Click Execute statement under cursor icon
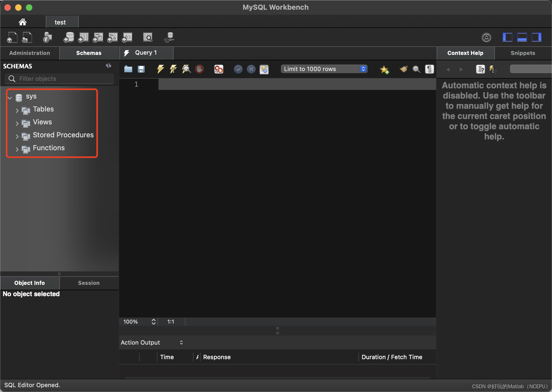This screenshot has width=552, height=392. [173, 69]
